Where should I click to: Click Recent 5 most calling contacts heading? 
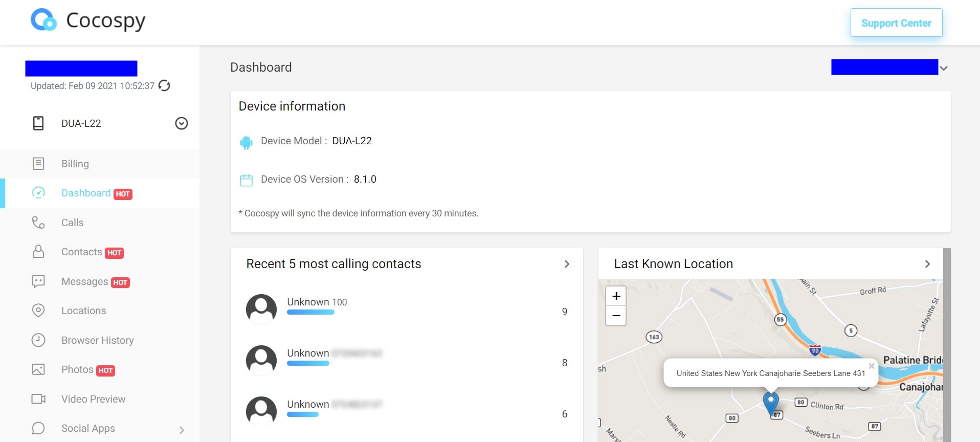pos(333,264)
